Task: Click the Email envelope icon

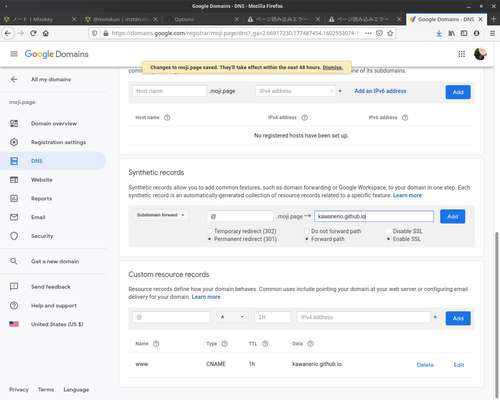Action: tap(14, 217)
